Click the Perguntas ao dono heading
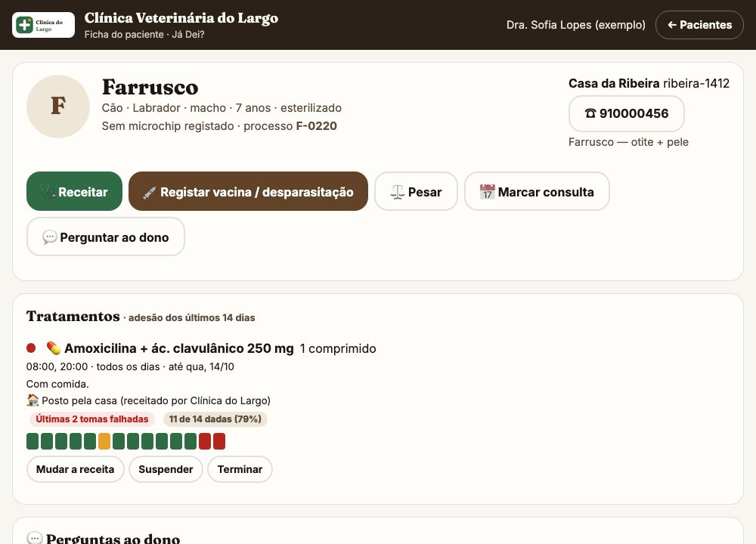 (113, 538)
